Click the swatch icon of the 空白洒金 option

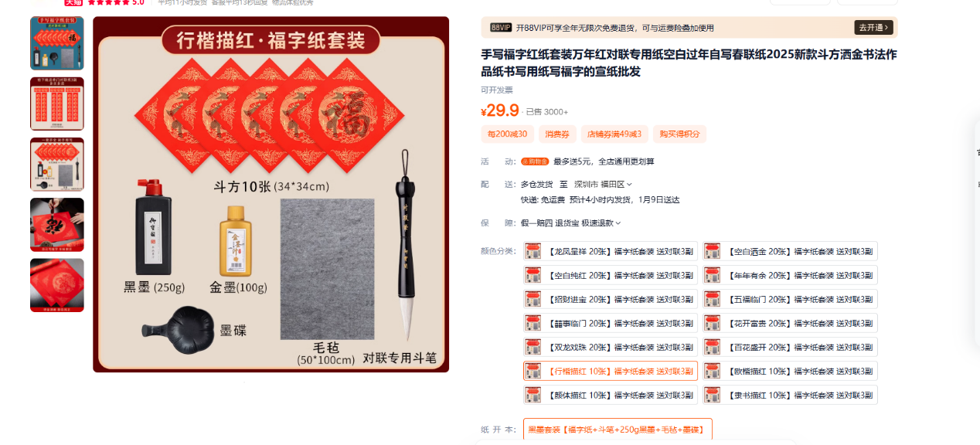pyautogui.click(x=713, y=251)
